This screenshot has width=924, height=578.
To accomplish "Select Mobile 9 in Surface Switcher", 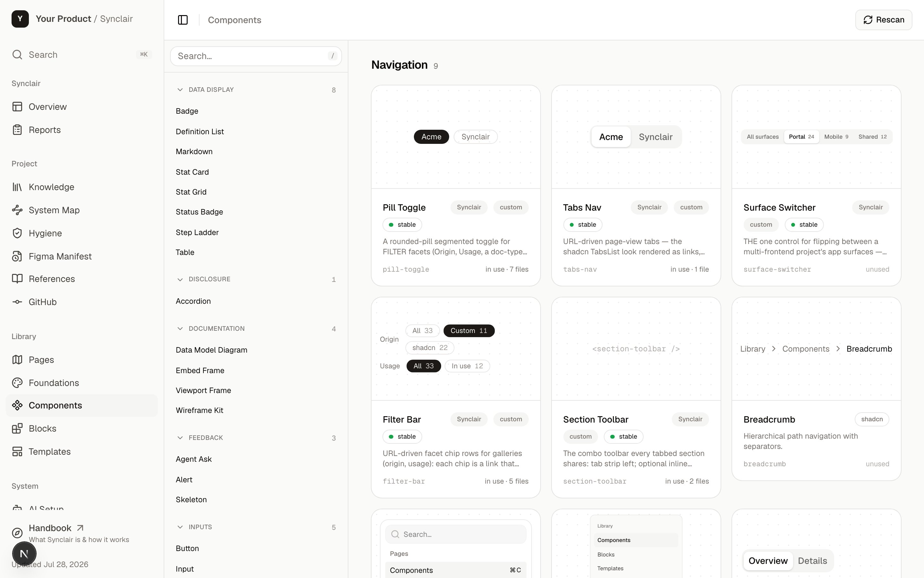I will click(x=836, y=137).
